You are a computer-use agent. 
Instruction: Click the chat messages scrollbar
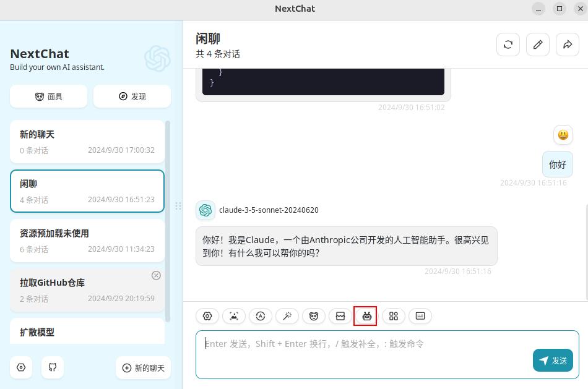[x=586, y=252]
